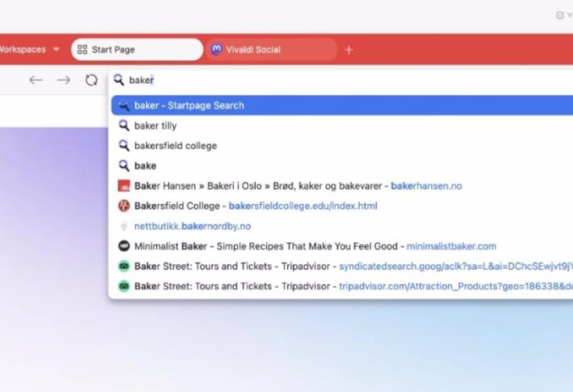Open the nettbutikk.bakernordby.no suggestion
This screenshot has width=573, height=392.
[192, 226]
